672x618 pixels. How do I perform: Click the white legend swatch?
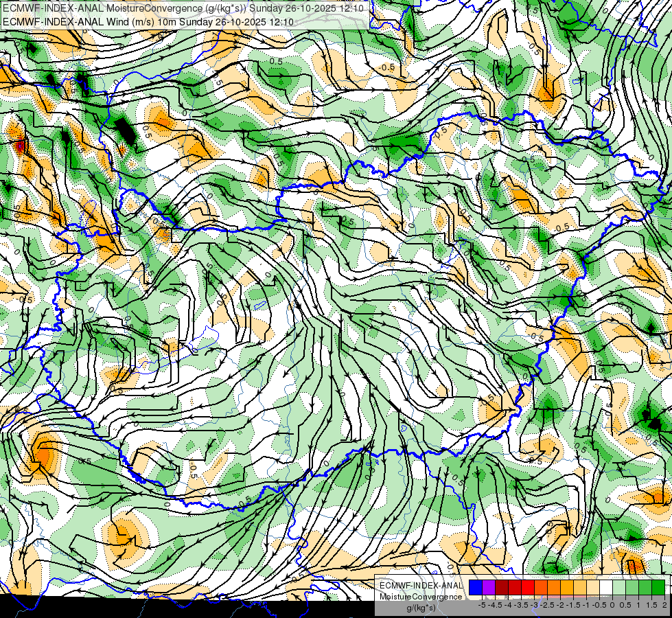(606, 587)
